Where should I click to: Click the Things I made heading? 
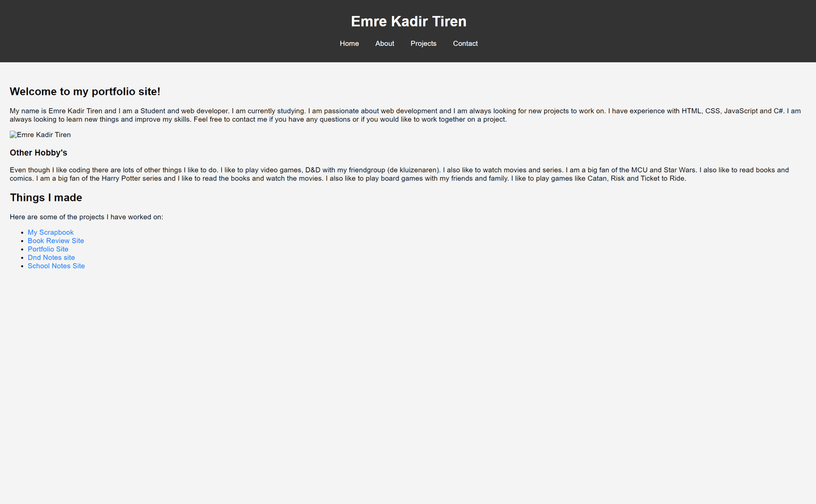(x=46, y=198)
